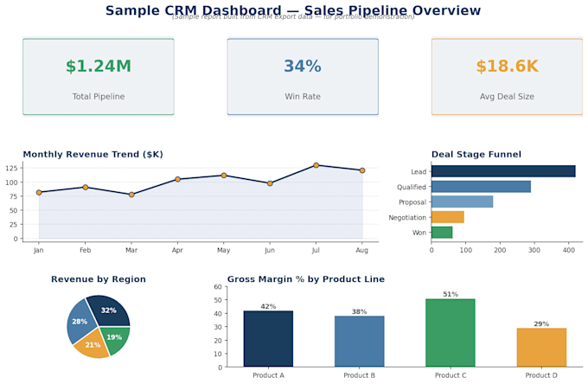Click the Apr data point on revenue trend
The image size is (588, 384).
click(x=177, y=179)
